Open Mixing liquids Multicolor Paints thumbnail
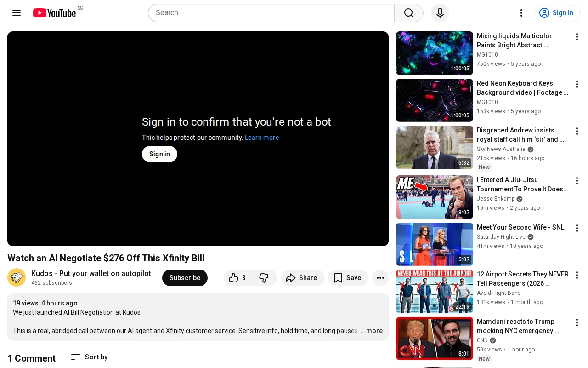The image size is (588, 368). [x=435, y=53]
